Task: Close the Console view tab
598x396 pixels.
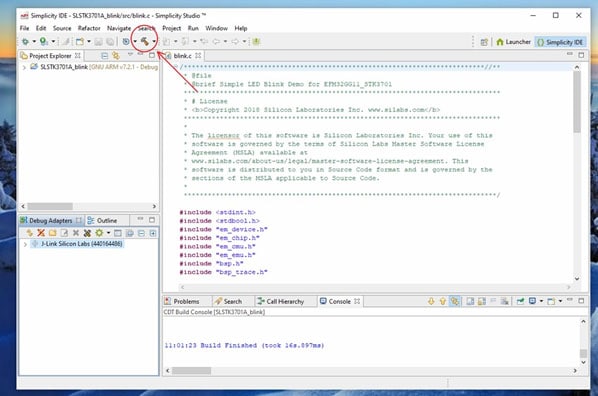Action: tap(357, 301)
